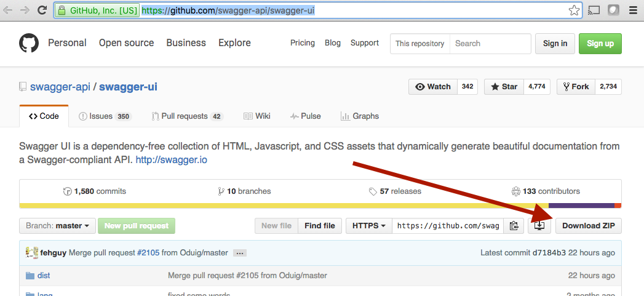Click Personal in top navigation
The width and height of the screenshot is (644, 296).
[x=68, y=42]
